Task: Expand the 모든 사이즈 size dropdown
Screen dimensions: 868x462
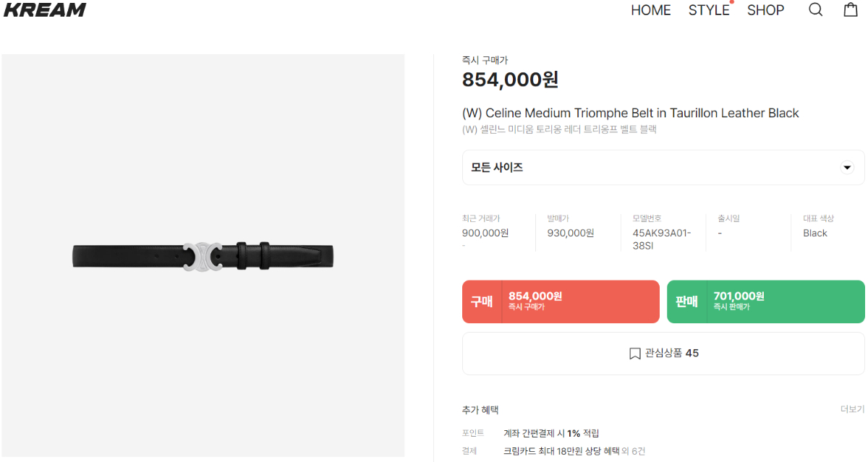Action: point(663,168)
